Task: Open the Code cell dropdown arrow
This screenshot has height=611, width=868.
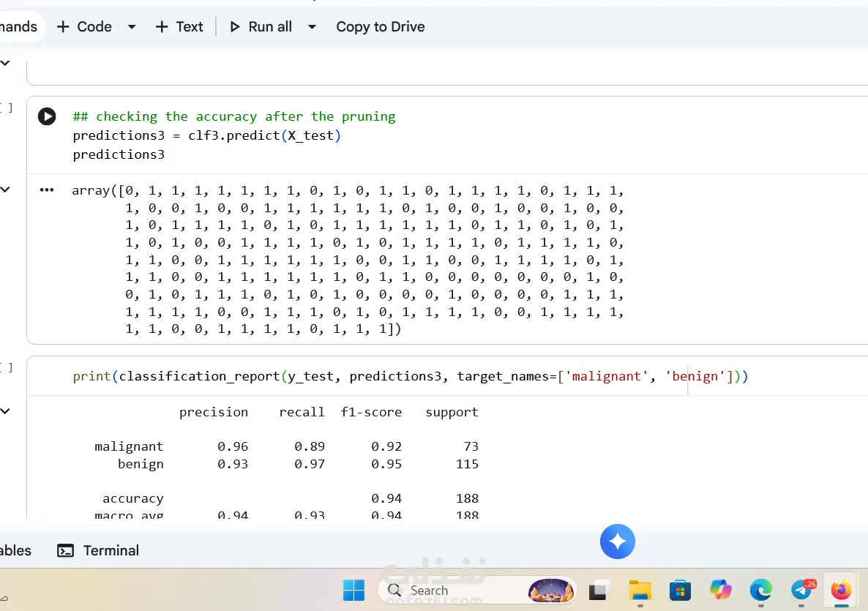Action: (x=132, y=26)
